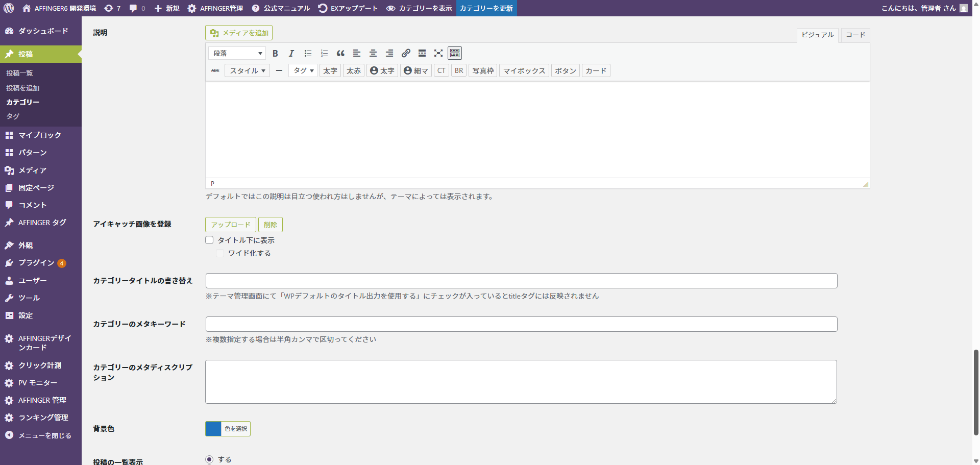Click the カード toolbar button
Viewport: 980px width, 465px height.
click(x=596, y=70)
